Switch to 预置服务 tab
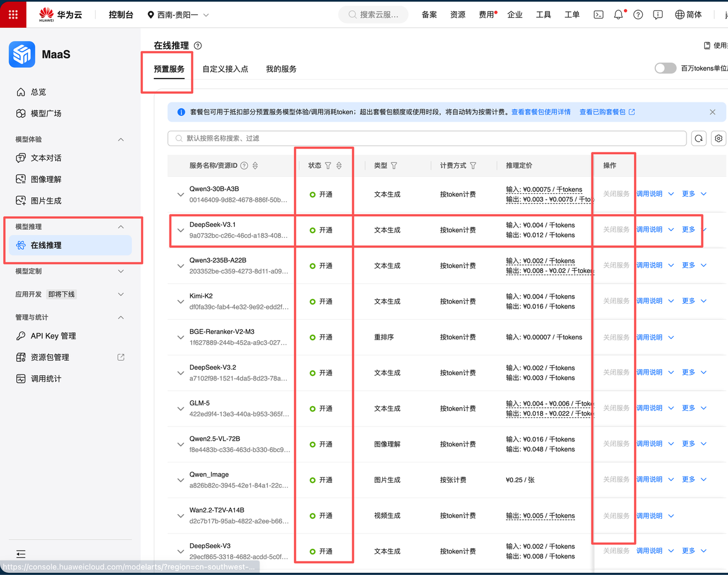Image resolution: width=728 pixels, height=575 pixels. pyautogui.click(x=169, y=69)
